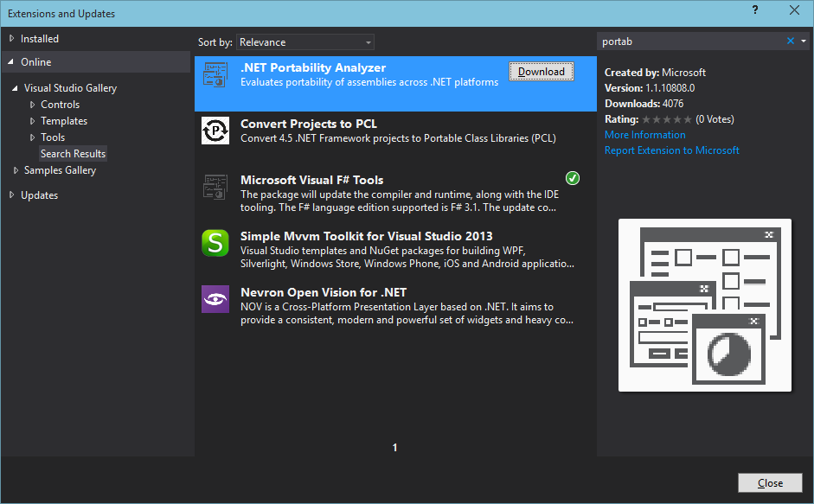Click the green installed checkmark on F# Tools
The height and width of the screenshot is (504, 814).
tap(573, 178)
